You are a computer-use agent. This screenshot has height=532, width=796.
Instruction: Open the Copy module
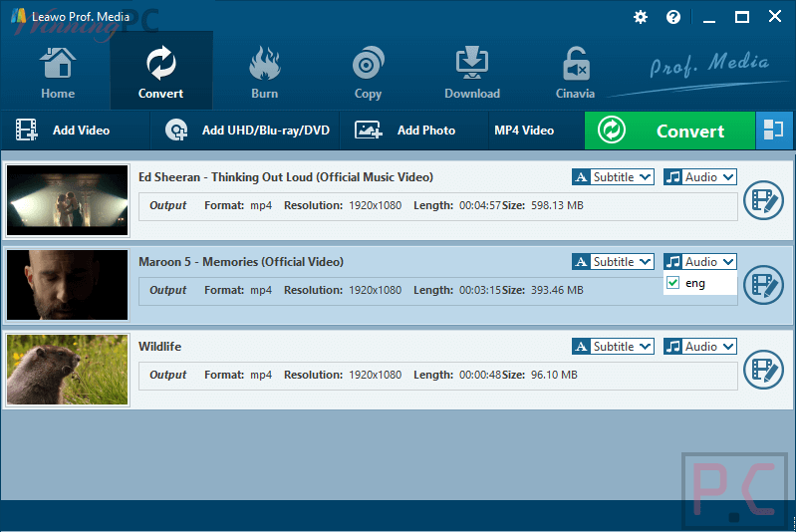pos(368,73)
